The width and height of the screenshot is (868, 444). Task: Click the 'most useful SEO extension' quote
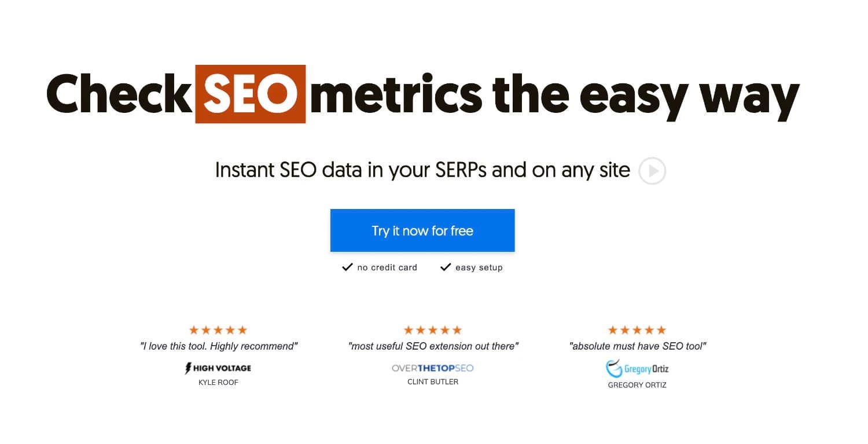pyautogui.click(x=433, y=346)
